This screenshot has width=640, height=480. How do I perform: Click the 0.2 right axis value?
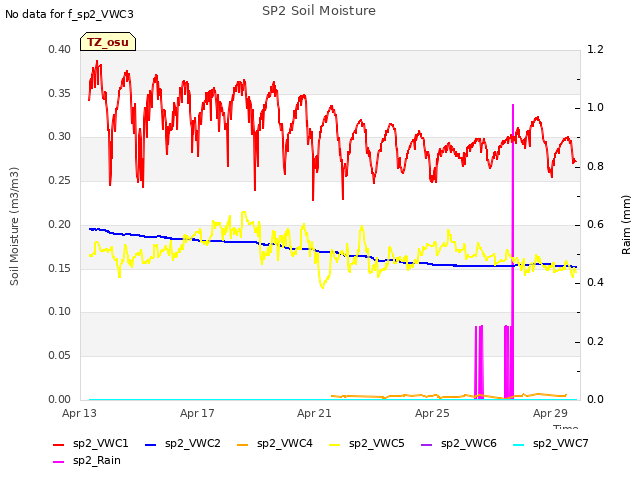click(595, 342)
